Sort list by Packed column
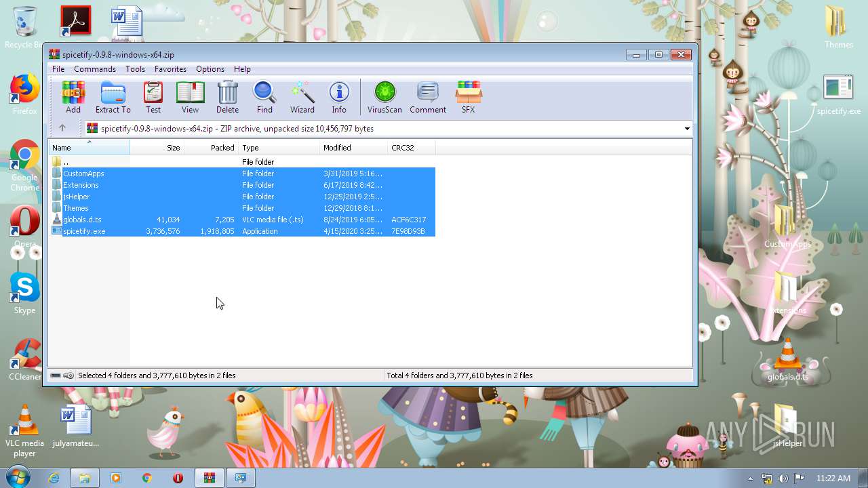 (x=211, y=147)
